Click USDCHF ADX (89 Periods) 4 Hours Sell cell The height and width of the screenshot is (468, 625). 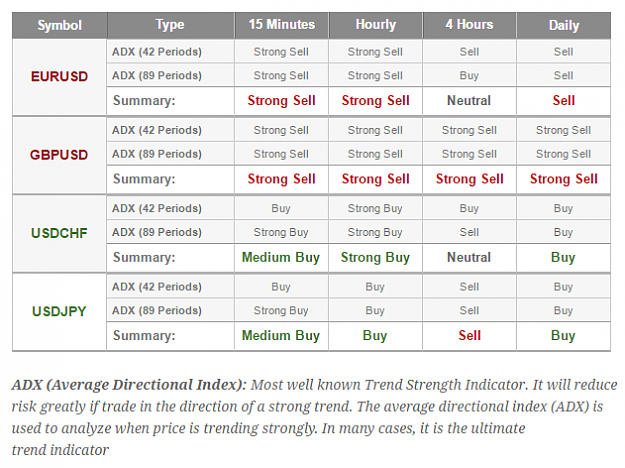point(469,232)
